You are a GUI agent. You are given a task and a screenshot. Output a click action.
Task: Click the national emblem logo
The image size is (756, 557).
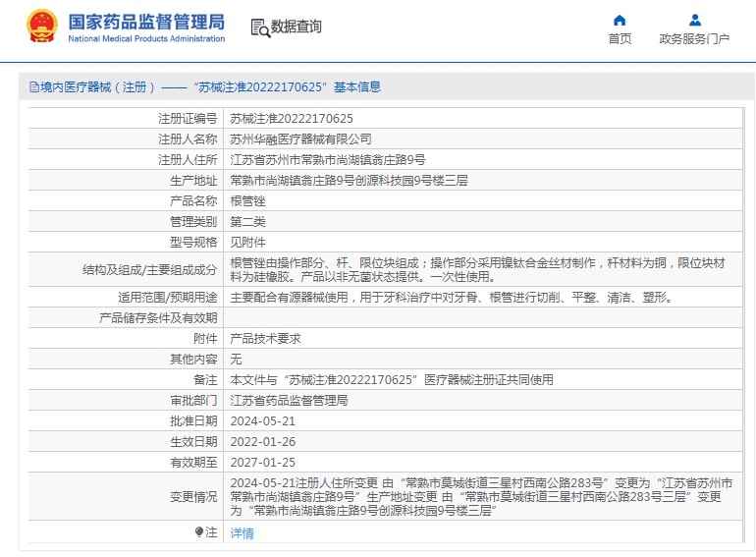pos(42,27)
